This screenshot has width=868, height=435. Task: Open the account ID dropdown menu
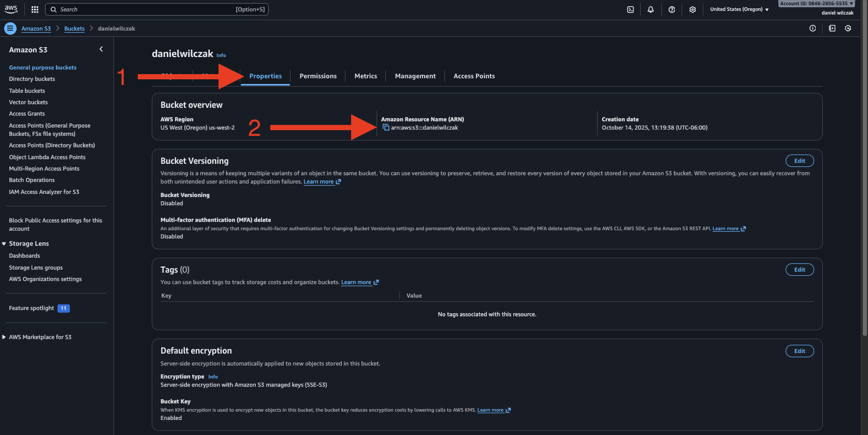click(x=816, y=4)
